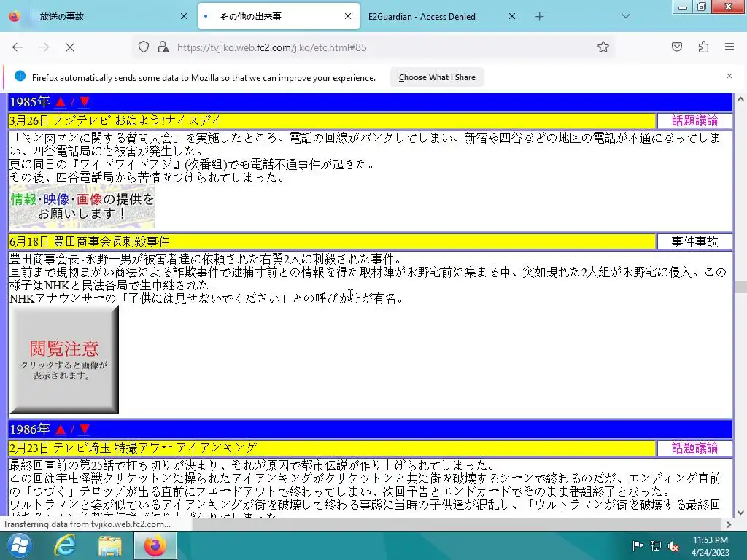This screenshot has width=747, height=560.
Task: Dismiss the Firefox data notification bar
Action: [729, 76]
